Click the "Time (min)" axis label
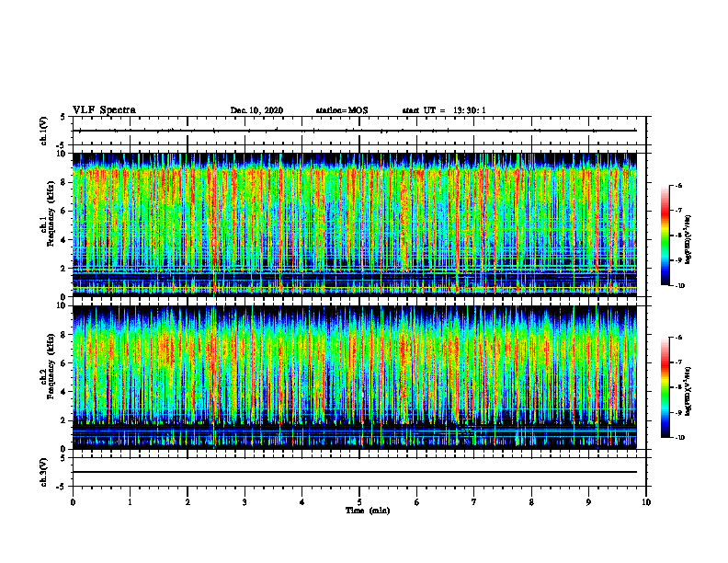Image resolution: width=728 pixels, height=563 pixels. click(368, 511)
